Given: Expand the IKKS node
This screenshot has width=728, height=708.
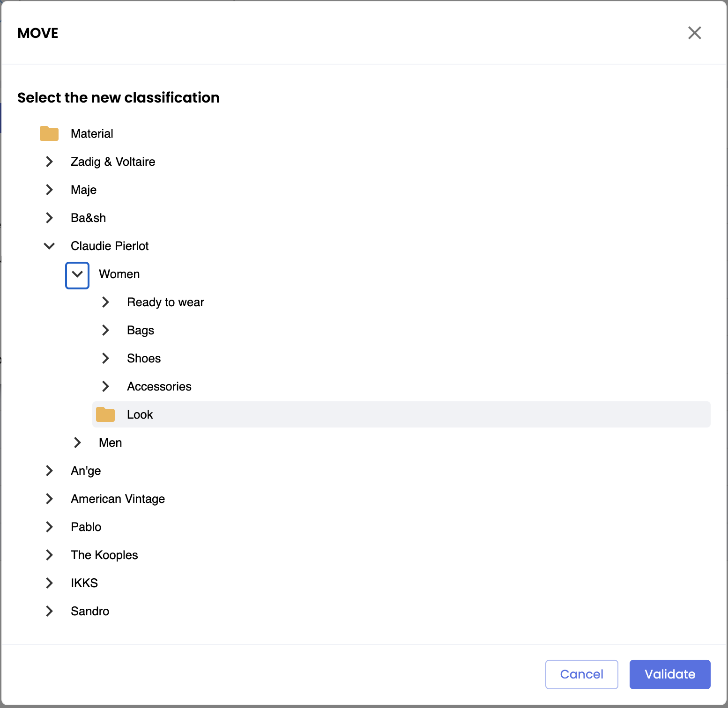Looking at the screenshot, I should 49,583.
